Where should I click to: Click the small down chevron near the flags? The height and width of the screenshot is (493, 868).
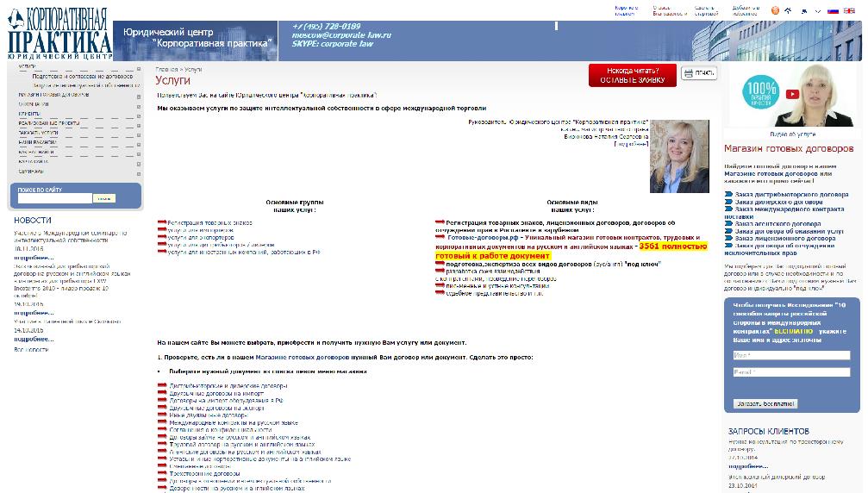pos(818,11)
